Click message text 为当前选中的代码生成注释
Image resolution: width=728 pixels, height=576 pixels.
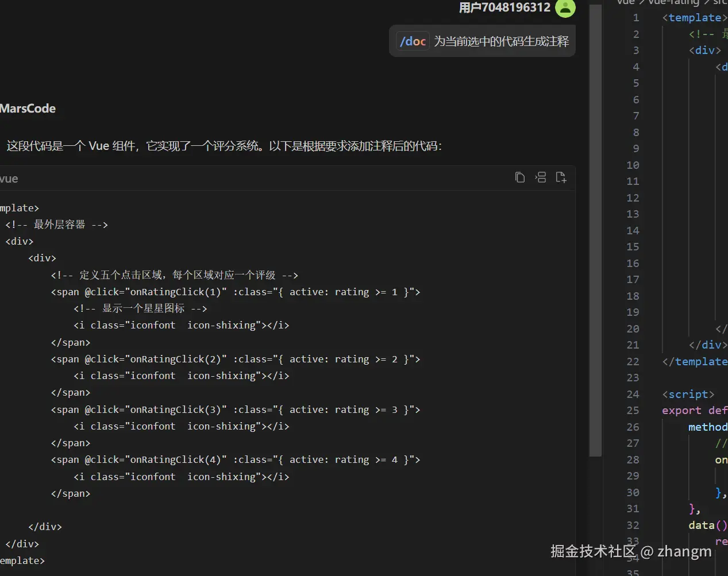click(501, 41)
